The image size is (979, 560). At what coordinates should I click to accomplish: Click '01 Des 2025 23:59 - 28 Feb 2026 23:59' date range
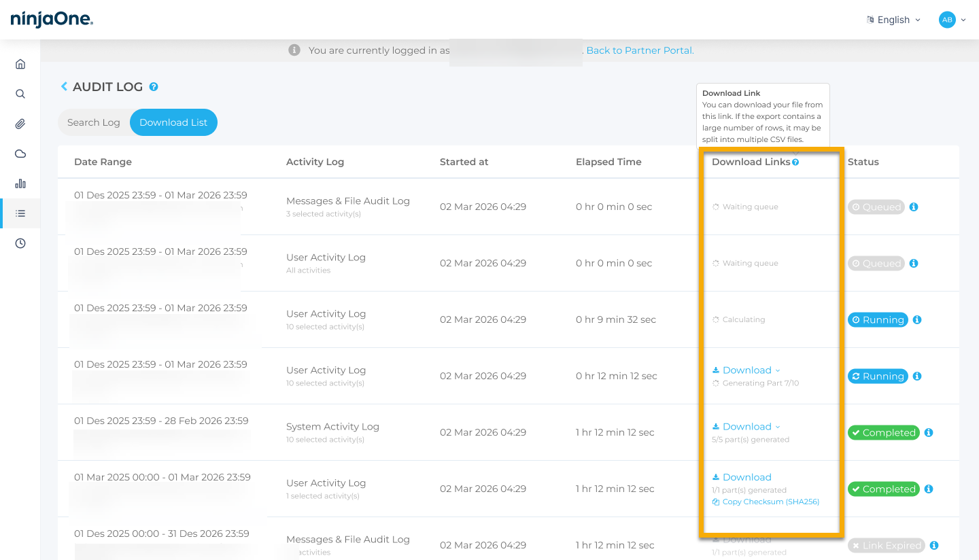[x=161, y=421]
